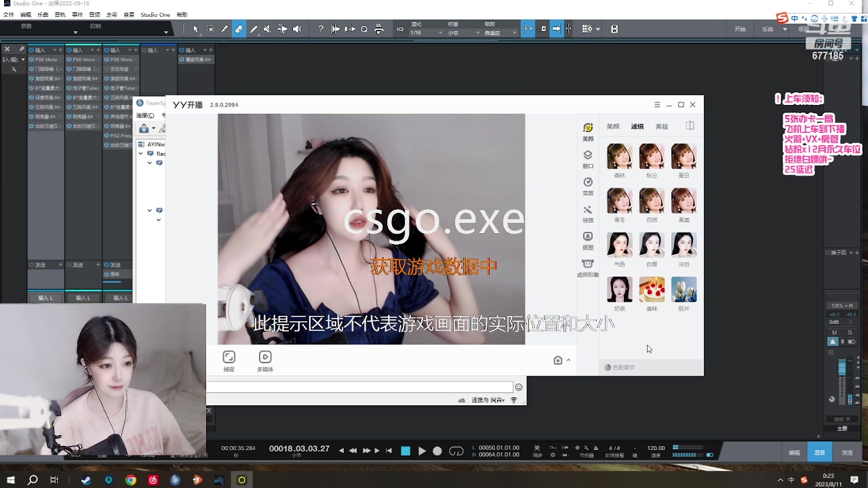Click the compare split-view icon in YY开播
This screenshot has height=488, width=868.
tap(690, 126)
